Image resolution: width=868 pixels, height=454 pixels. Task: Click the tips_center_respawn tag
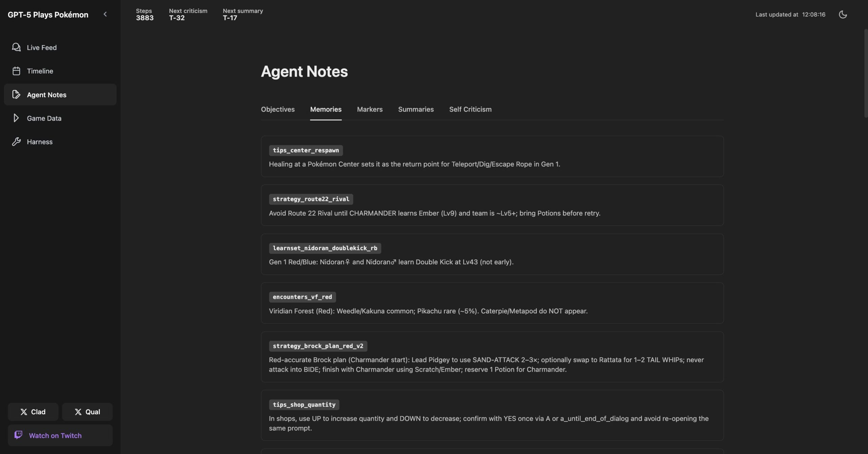(x=305, y=150)
